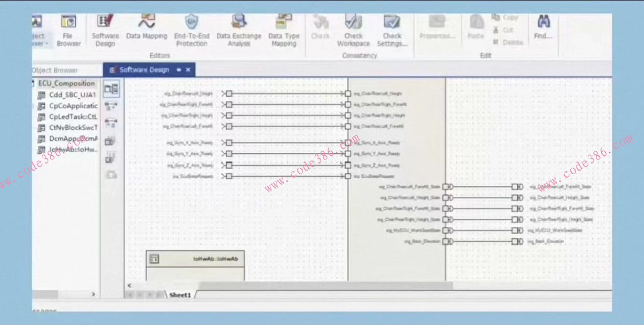Viewport: 644px width, 325px height.
Task: Click the Delete command in Edit group
Action: (508, 42)
